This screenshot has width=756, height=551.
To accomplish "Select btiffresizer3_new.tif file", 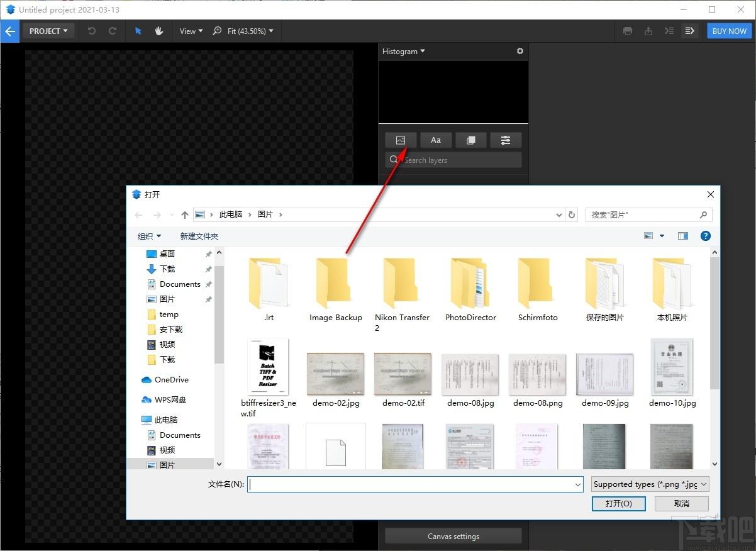I will click(x=269, y=378).
